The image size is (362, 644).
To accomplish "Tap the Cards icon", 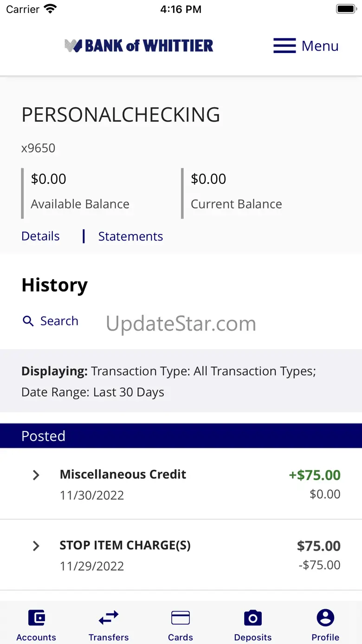I will click(x=181, y=618).
